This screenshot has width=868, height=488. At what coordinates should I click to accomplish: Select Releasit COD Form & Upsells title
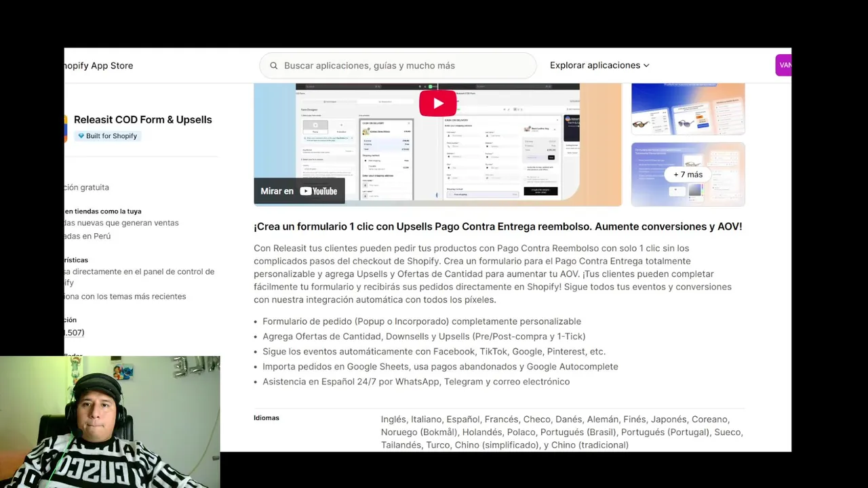pos(142,119)
